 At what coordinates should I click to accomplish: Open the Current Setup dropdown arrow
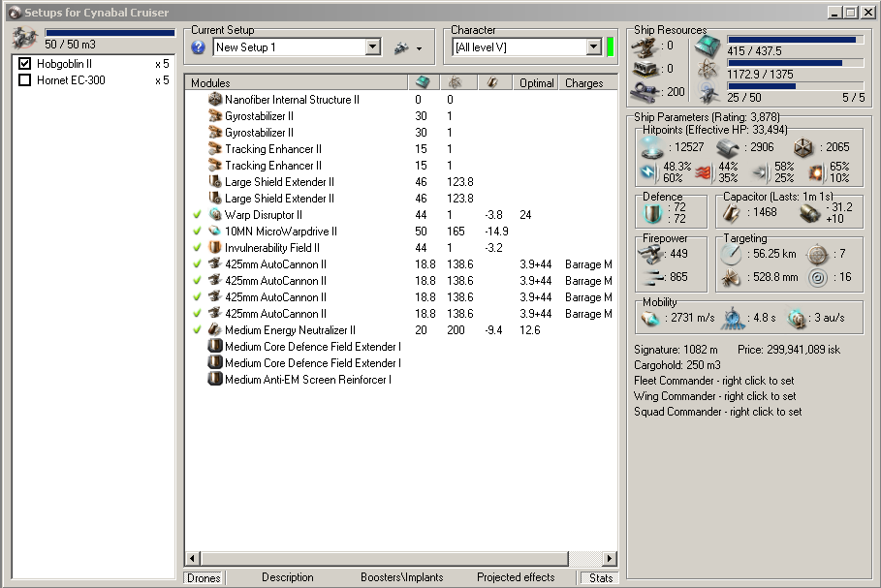[x=373, y=47]
